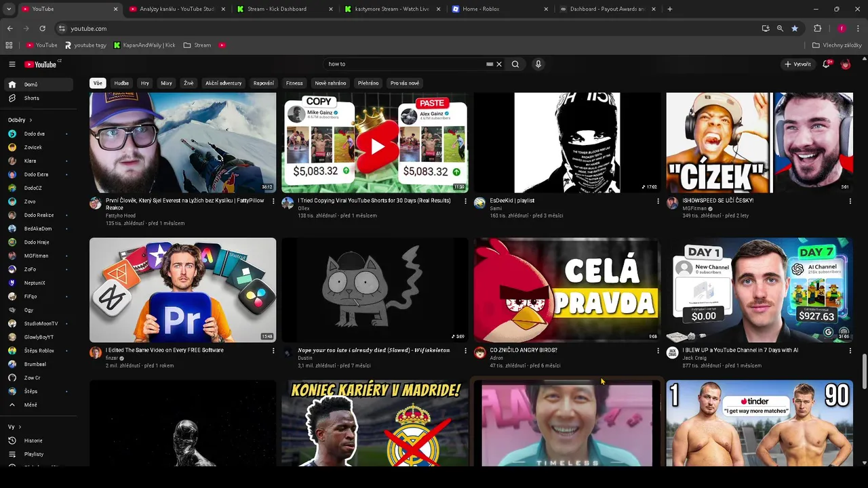This screenshot has height=488, width=868.
Task: Switch to Stream - Kick Dashboard tab
Action: [x=283, y=9]
